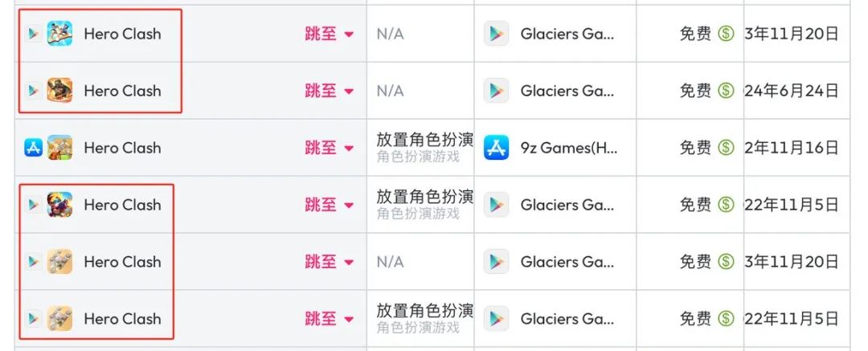The width and height of the screenshot is (868, 351).
Task: Open the 9z Games publisher link
Action: tap(568, 148)
